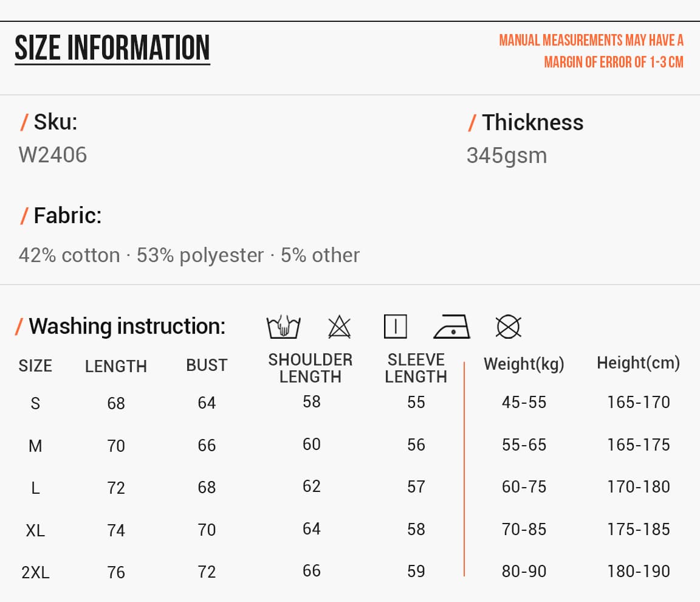The height and width of the screenshot is (602, 700).
Task: Click the low heat iron icon
Action: click(452, 327)
